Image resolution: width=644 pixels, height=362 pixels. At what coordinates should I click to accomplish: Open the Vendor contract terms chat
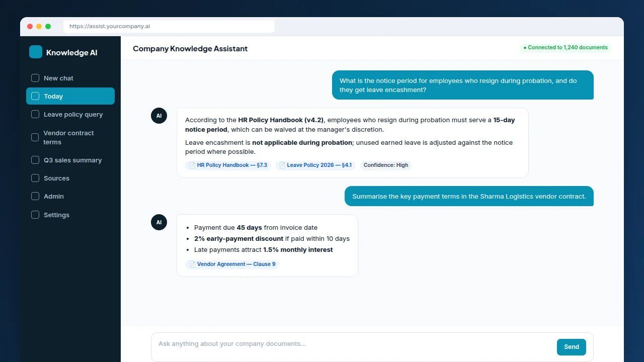click(70, 137)
